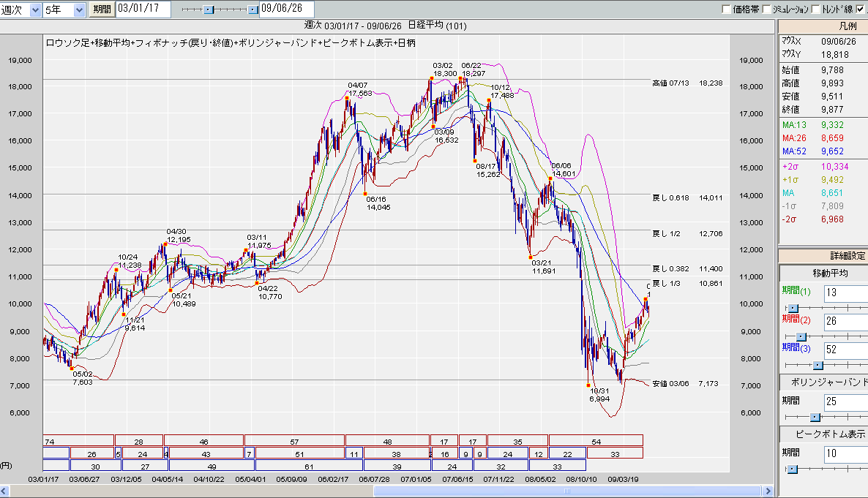
Task: Focus the 期間(3) moving average field
Action: [846, 350]
